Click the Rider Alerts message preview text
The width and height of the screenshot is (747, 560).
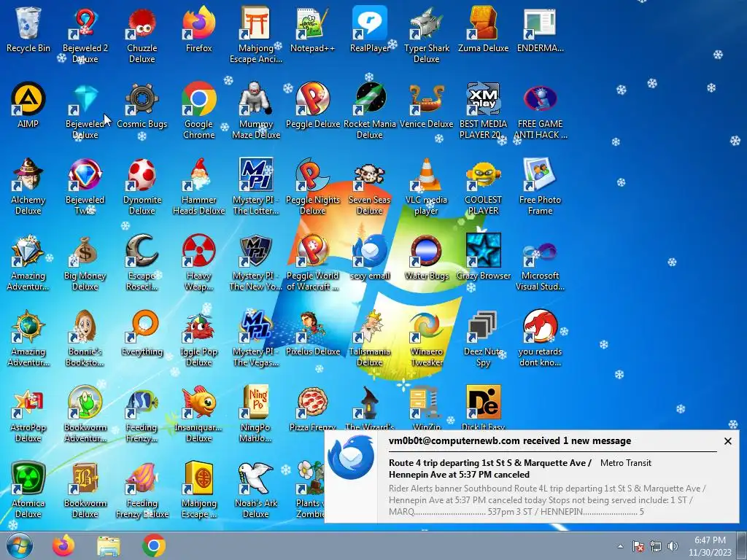click(x=547, y=500)
